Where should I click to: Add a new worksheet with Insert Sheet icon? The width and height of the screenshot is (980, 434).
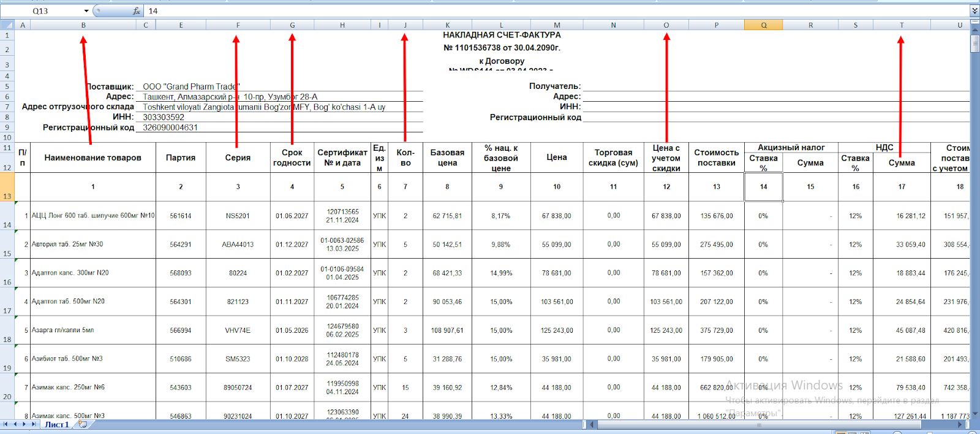click(82, 424)
